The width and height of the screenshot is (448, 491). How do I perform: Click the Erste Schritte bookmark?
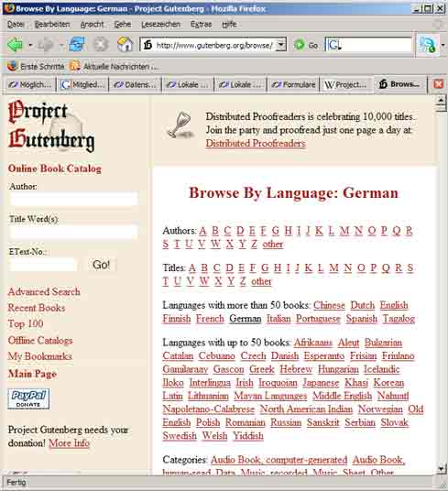point(36,66)
